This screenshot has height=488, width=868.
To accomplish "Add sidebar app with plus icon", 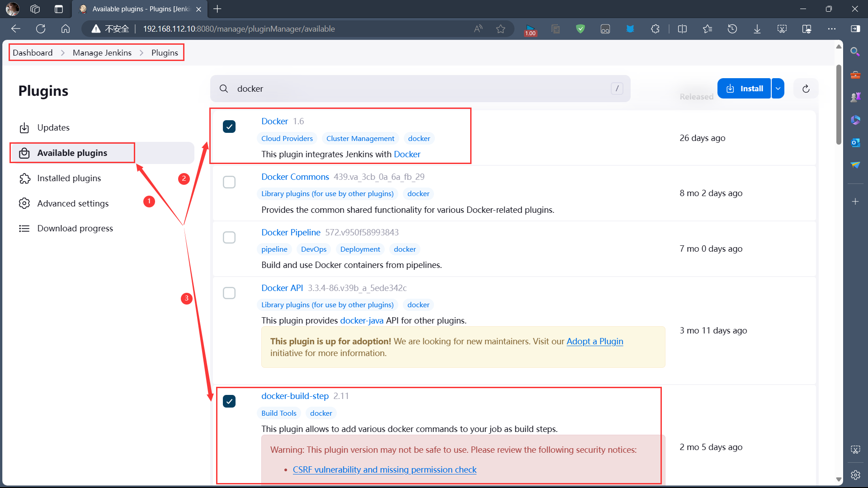I will click(x=855, y=202).
